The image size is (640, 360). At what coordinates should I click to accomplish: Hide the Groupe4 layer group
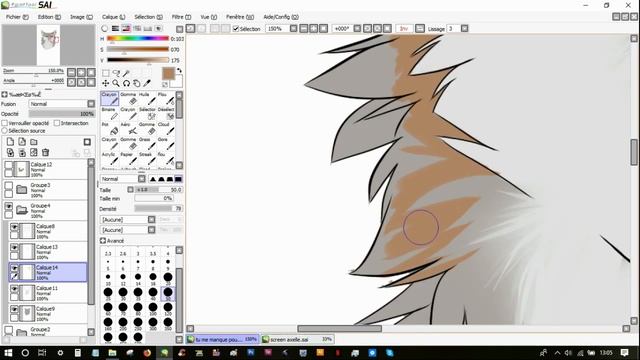[x=9, y=206]
